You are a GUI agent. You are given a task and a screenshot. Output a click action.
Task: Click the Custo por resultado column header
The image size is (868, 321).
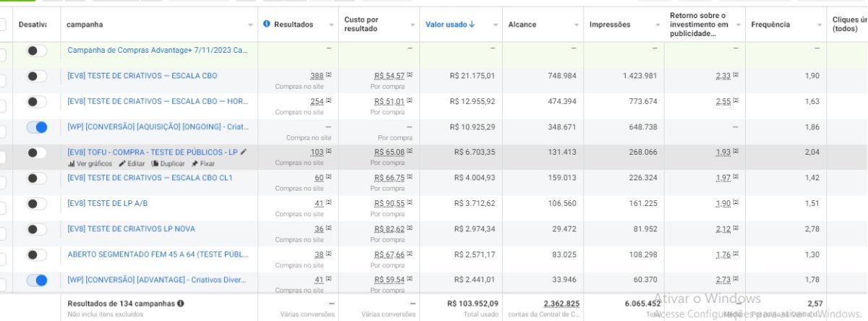361,24
